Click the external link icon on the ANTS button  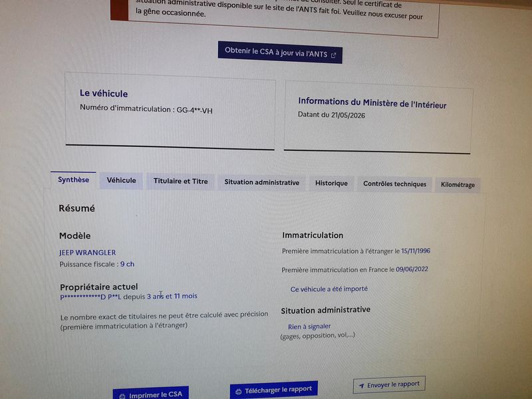point(334,55)
